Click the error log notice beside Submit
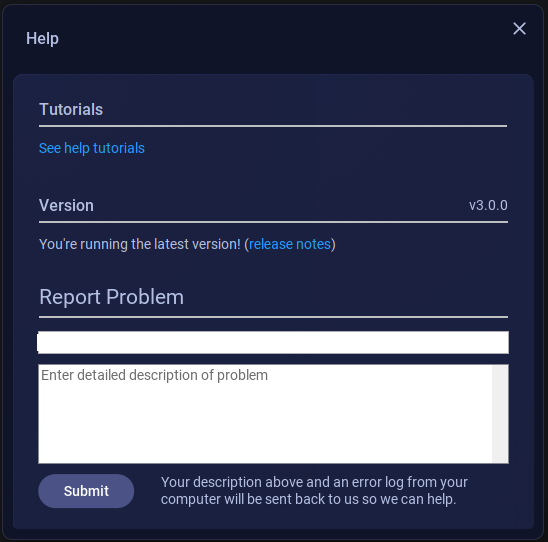This screenshot has width=548, height=542. pyautogui.click(x=314, y=491)
